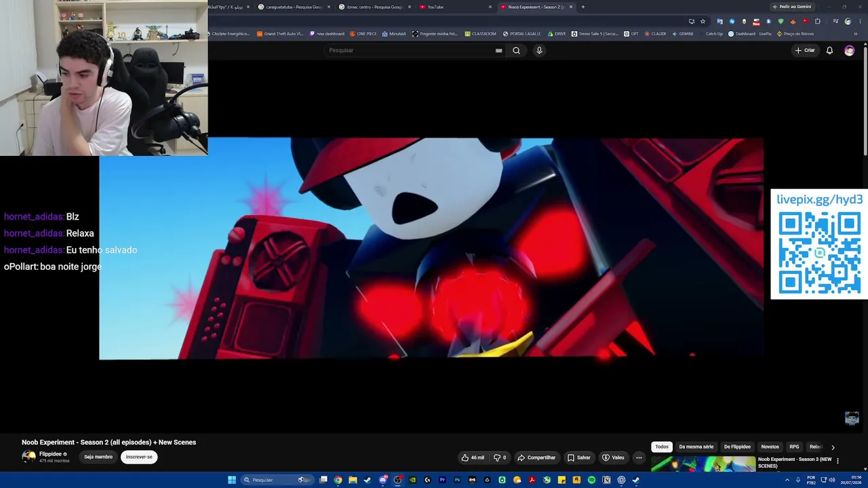The image size is (868, 488).
Task: Open Spotify from the taskbar
Action: pyautogui.click(x=591, y=480)
